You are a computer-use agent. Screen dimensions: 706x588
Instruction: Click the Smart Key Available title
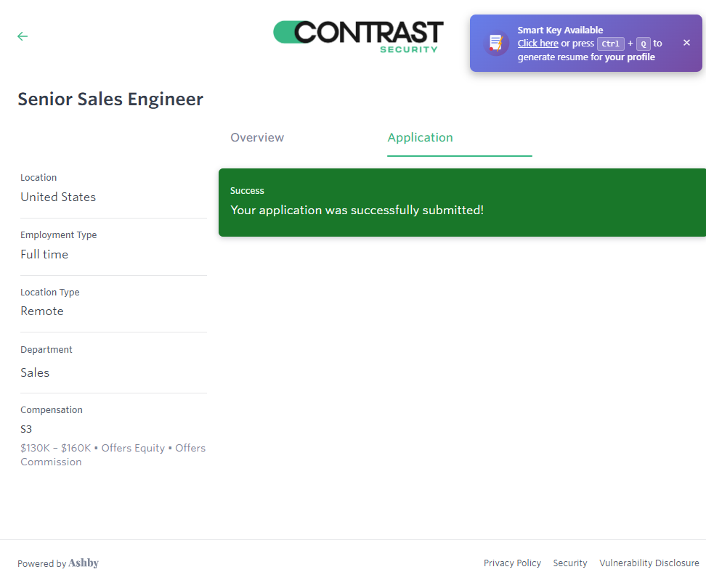tap(560, 30)
